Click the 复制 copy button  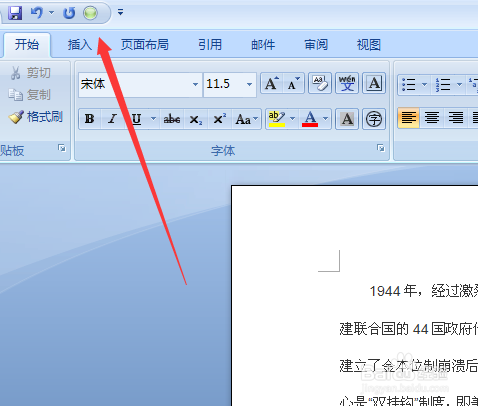click(30, 95)
